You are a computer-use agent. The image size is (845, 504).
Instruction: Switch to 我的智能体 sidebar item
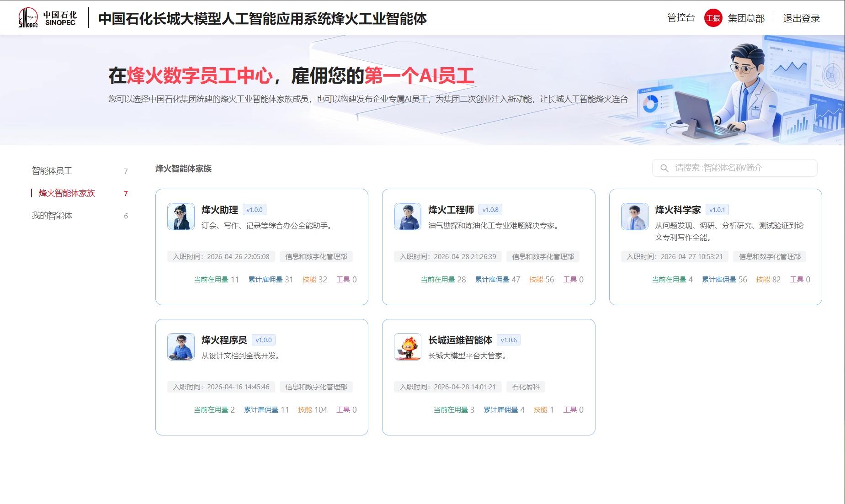pos(52,216)
